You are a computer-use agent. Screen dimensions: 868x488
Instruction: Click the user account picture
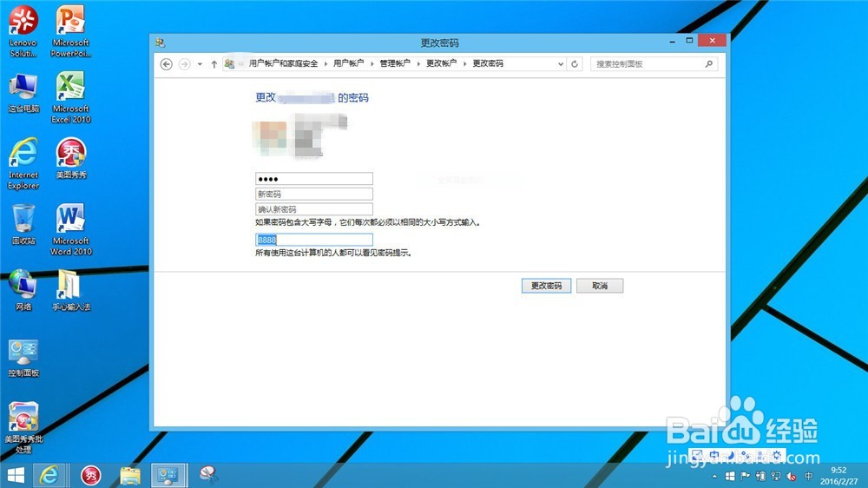pyautogui.click(x=270, y=137)
